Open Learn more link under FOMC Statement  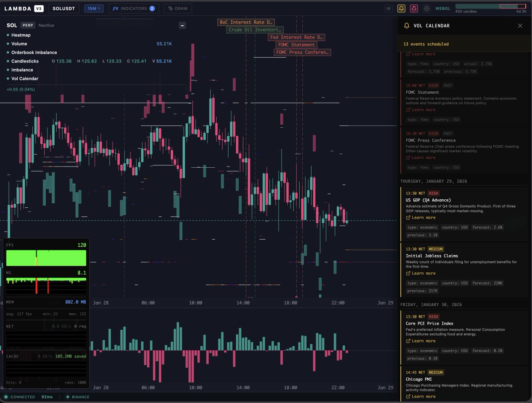coord(421,110)
